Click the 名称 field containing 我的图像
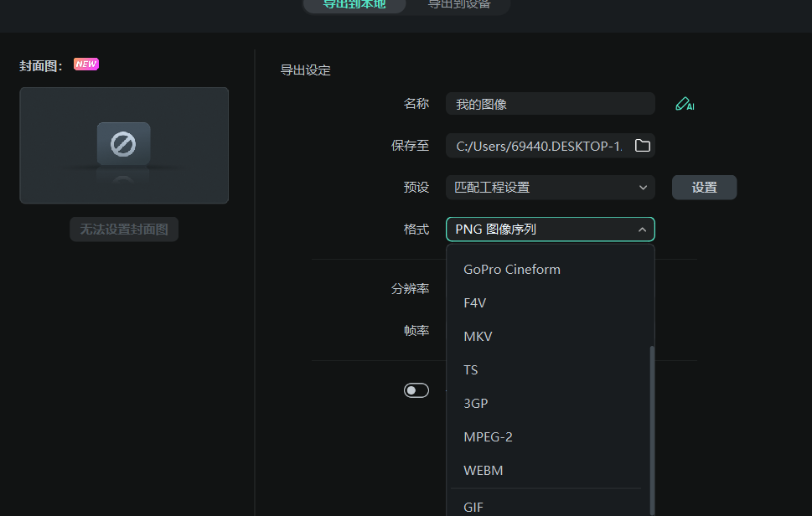 (x=550, y=105)
